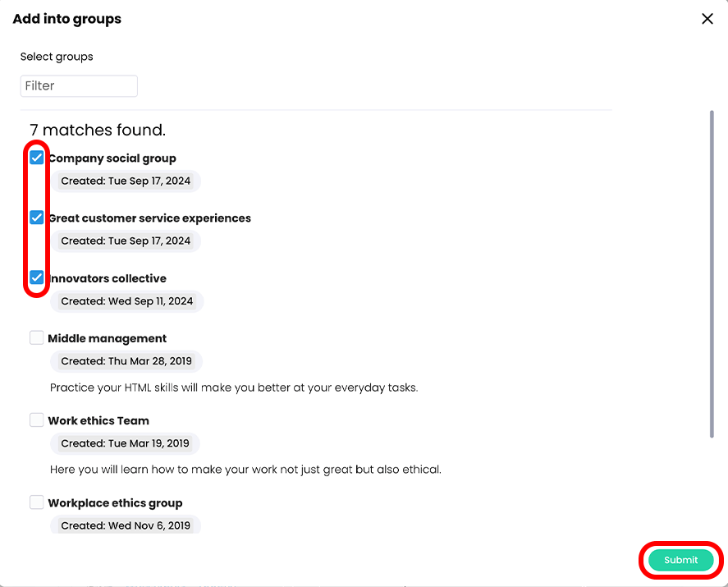Enable the Work ethics Team checkbox
The height and width of the screenshot is (587, 728).
point(37,420)
